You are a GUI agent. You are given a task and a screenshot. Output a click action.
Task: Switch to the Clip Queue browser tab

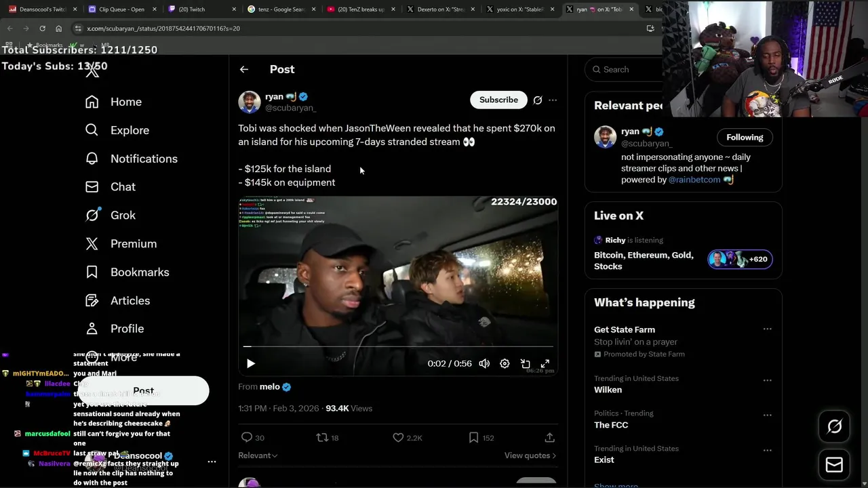click(x=121, y=9)
